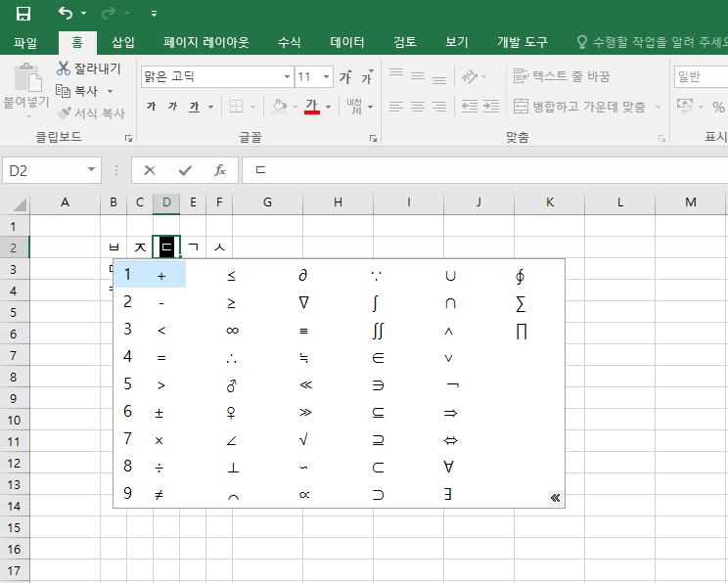The width and height of the screenshot is (728, 583).
Task: Click the fill color bucket icon
Action: click(x=279, y=107)
